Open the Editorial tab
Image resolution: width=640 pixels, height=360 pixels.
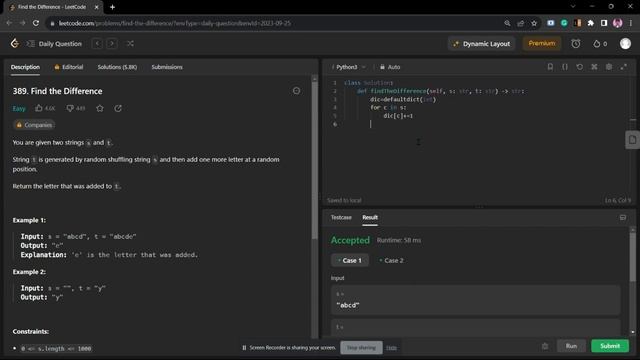(69, 67)
